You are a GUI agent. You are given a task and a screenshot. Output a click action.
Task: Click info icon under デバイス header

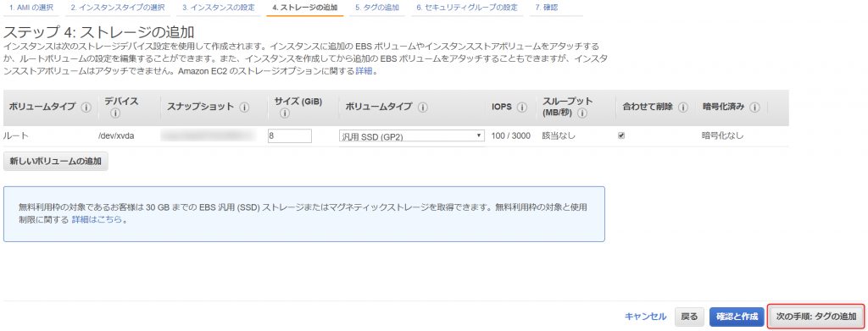pos(115,113)
